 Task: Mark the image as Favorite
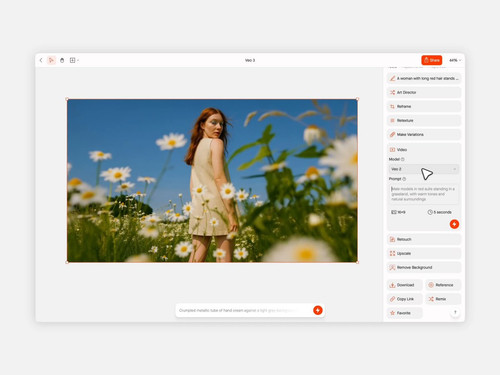[x=405, y=313]
